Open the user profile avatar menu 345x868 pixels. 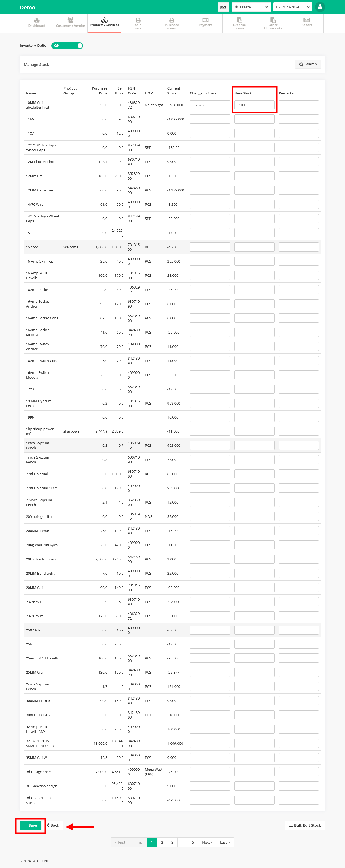tap(320, 7)
